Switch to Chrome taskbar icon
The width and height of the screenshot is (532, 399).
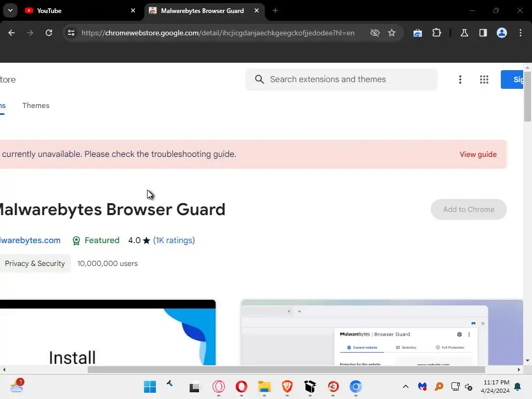(355, 387)
